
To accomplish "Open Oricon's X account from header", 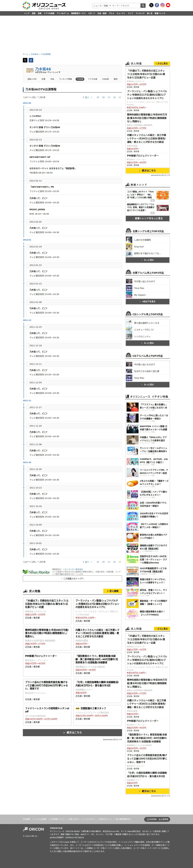I will (x=151, y=5).
